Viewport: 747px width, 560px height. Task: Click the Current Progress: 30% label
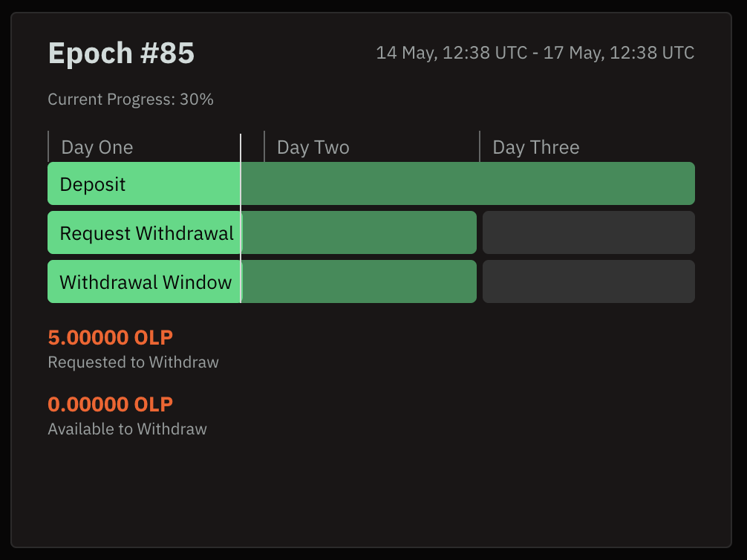tap(131, 99)
